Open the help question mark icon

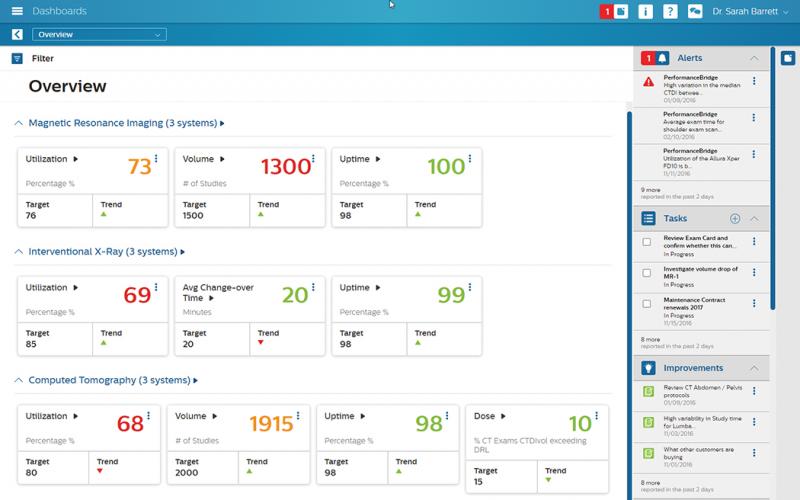click(670, 12)
